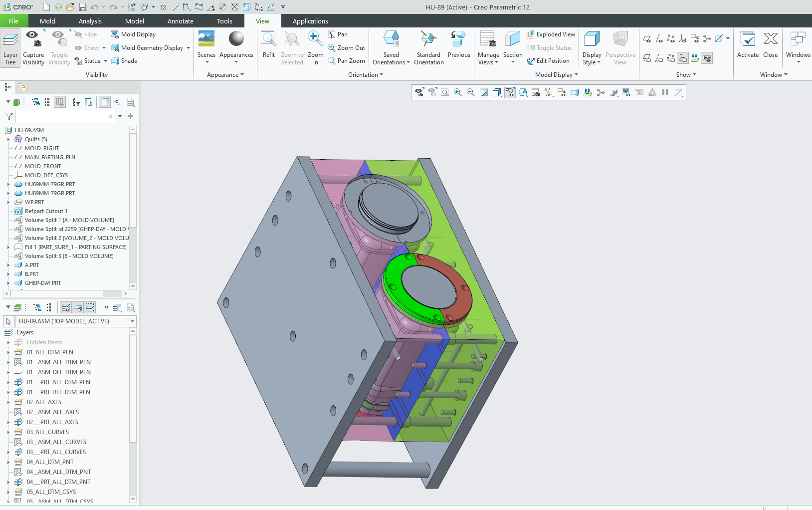Open the Scenes gallery icon
Image resolution: width=812 pixels, height=510 pixels.
206,40
